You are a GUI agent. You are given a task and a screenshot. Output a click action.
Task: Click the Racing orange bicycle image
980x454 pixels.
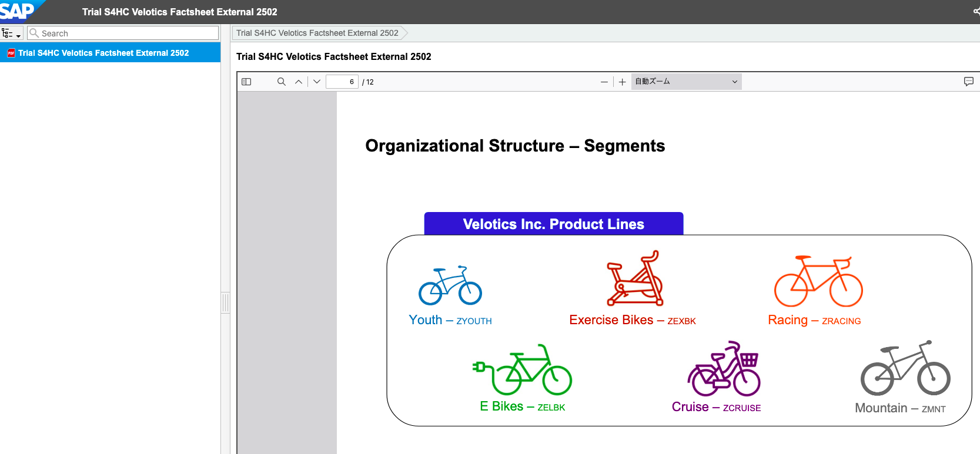point(818,281)
